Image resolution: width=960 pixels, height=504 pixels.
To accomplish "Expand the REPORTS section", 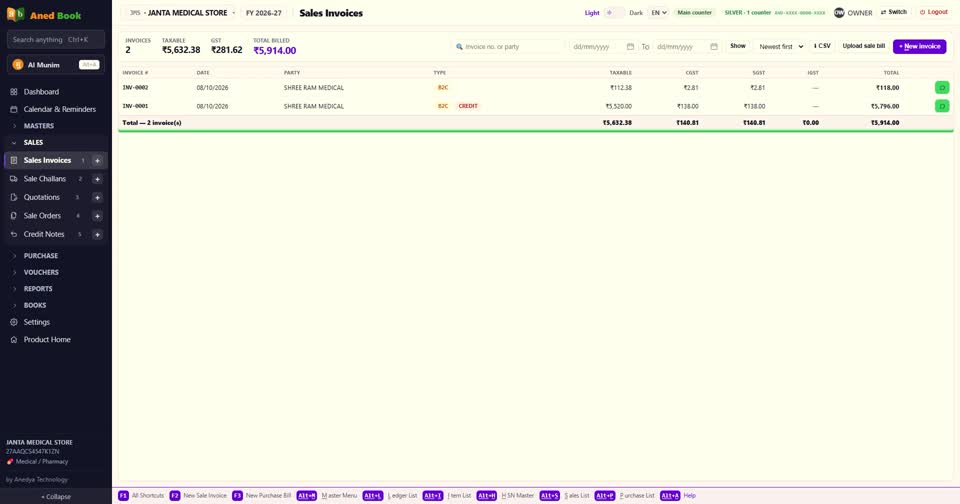I will pos(38,288).
